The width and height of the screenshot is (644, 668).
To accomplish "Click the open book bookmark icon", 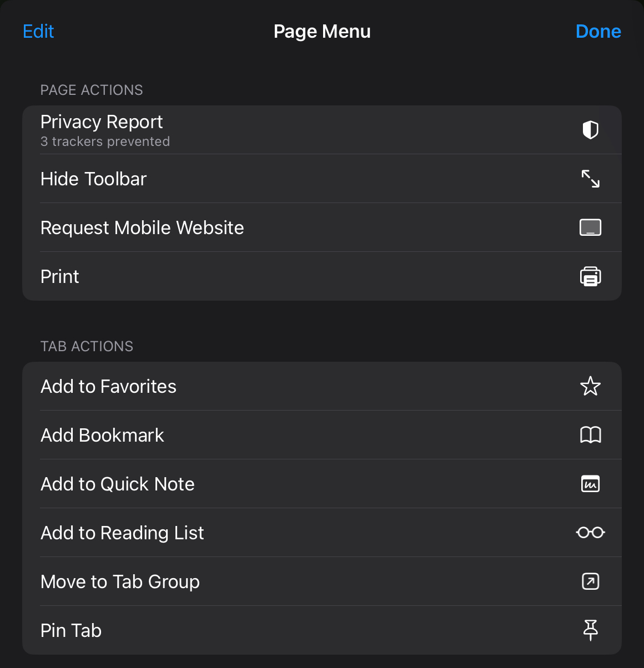I will (x=590, y=435).
